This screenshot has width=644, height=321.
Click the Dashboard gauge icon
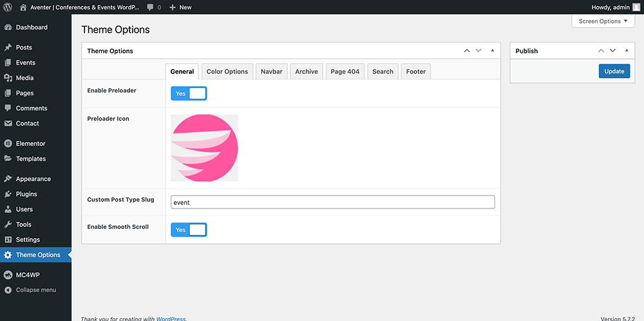point(8,28)
